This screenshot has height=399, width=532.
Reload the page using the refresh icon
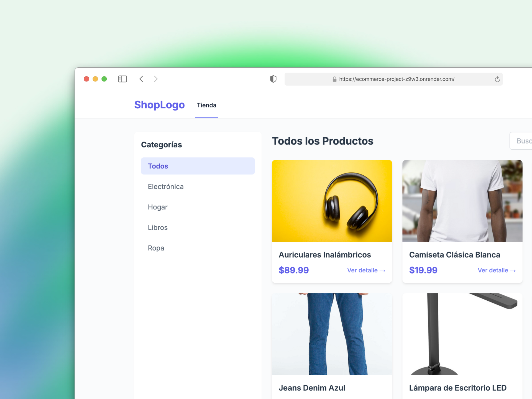[x=497, y=79]
